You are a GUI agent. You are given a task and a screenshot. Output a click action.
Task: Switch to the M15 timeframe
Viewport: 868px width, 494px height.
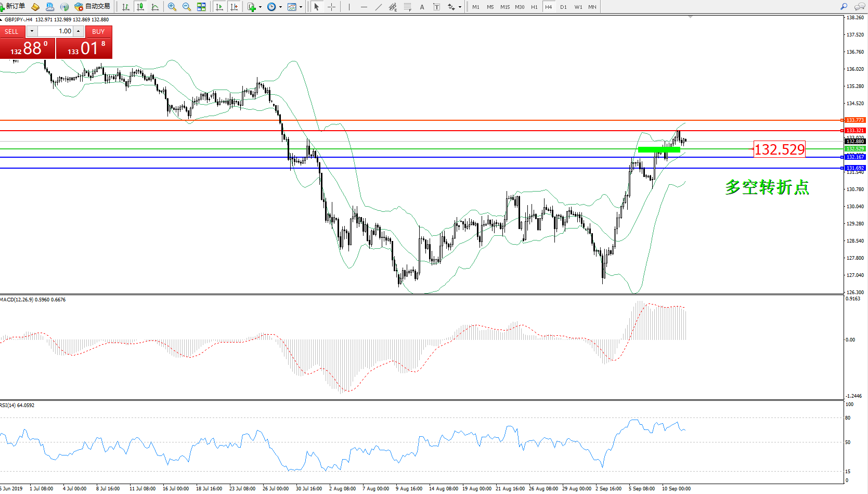click(504, 7)
